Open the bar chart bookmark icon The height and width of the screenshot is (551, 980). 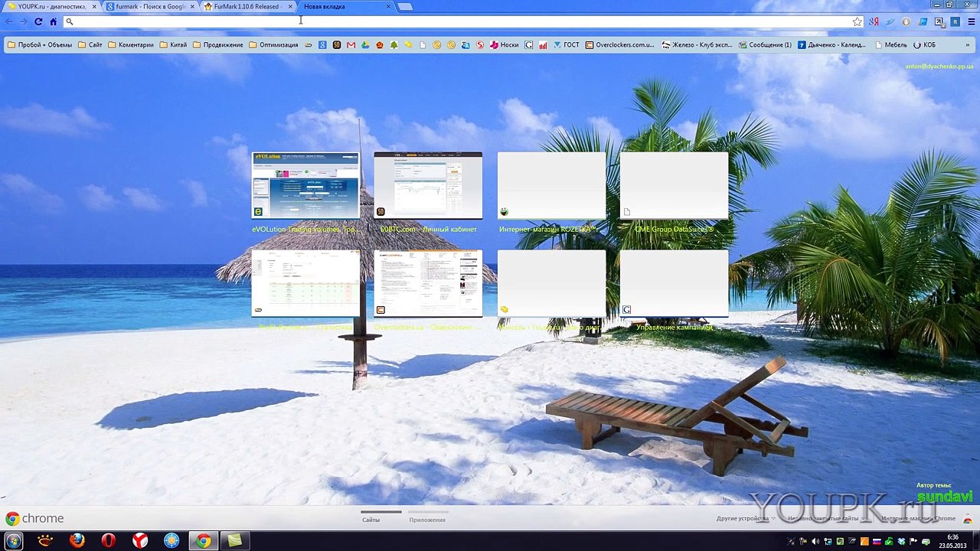[543, 45]
